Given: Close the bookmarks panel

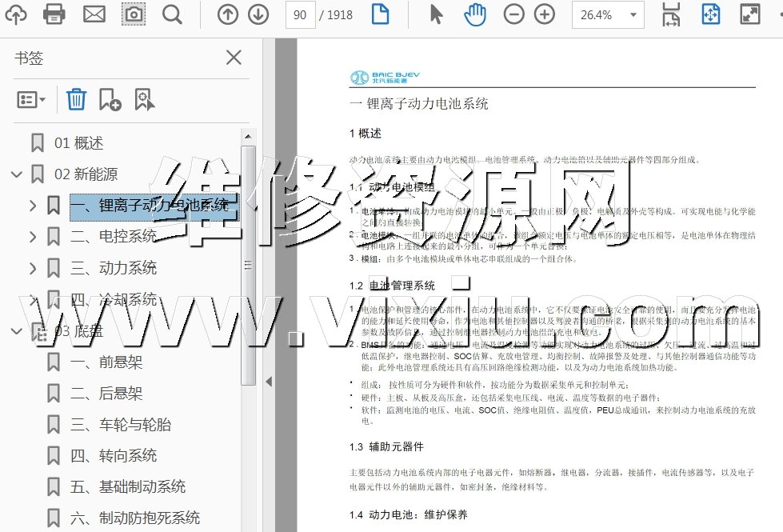Looking at the screenshot, I should [x=234, y=58].
